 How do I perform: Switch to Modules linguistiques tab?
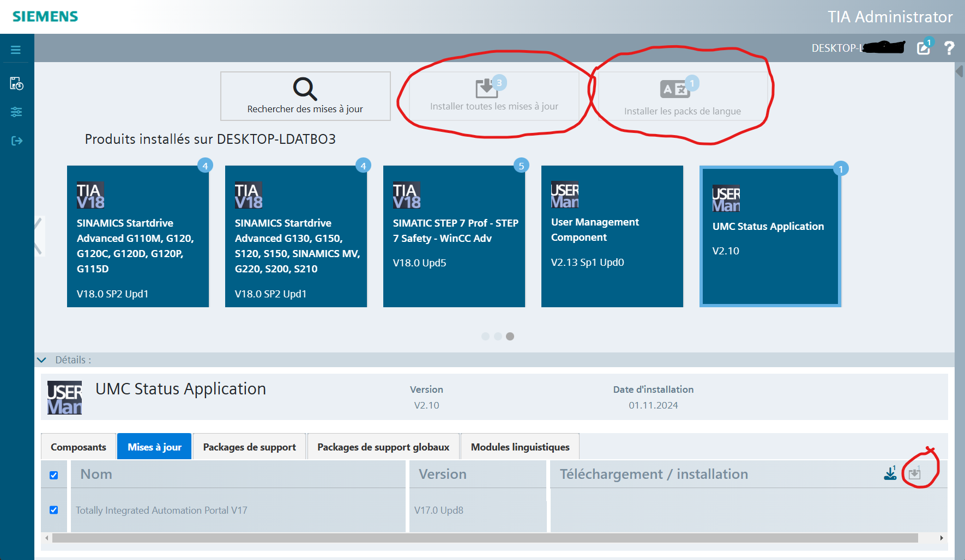coord(520,447)
